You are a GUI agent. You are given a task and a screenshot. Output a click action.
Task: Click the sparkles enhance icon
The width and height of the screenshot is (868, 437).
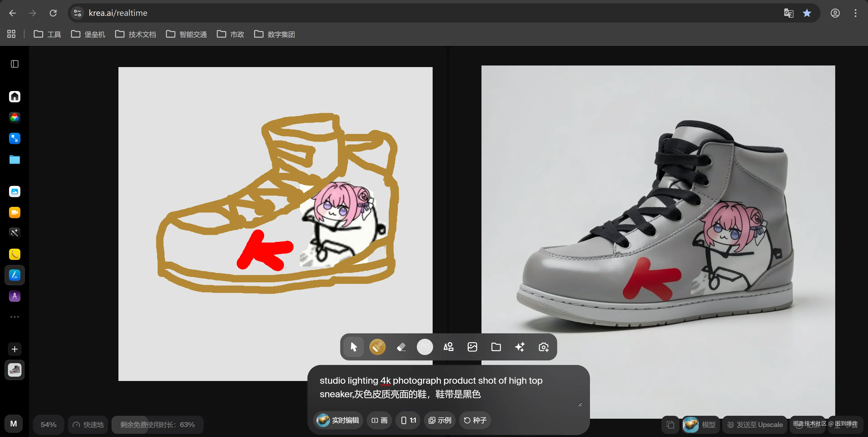pyautogui.click(x=520, y=347)
